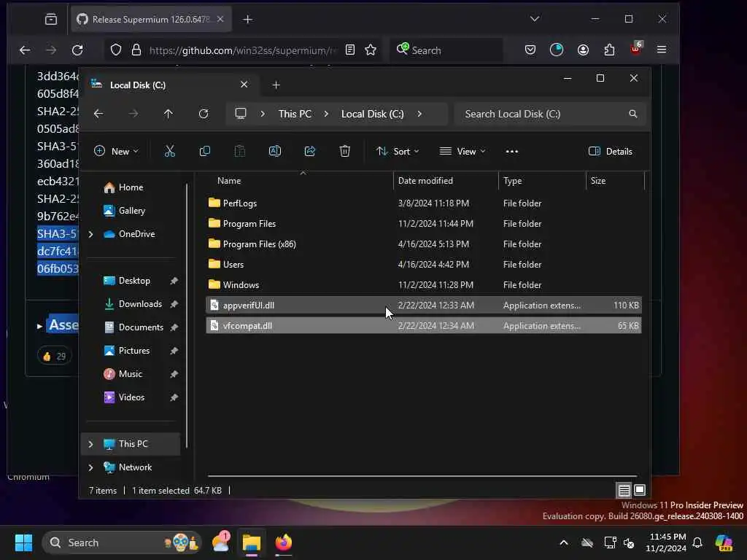Image resolution: width=747 pixels, height=560 pixels.
Task: Add a new File Explorer tab
Action: (276, 85)
